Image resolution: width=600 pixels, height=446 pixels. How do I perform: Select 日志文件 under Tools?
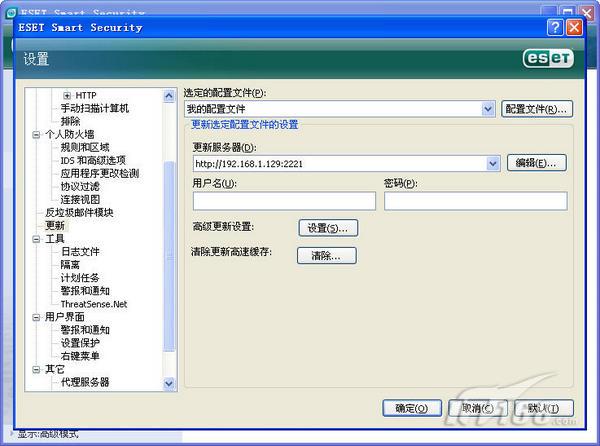pos(80,251)
